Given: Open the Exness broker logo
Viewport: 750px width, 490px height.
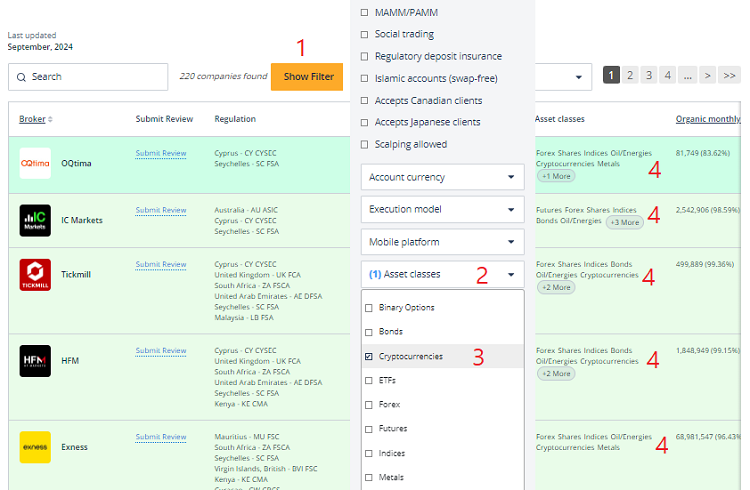Looking at the screenshot, I should click(35, 447).
